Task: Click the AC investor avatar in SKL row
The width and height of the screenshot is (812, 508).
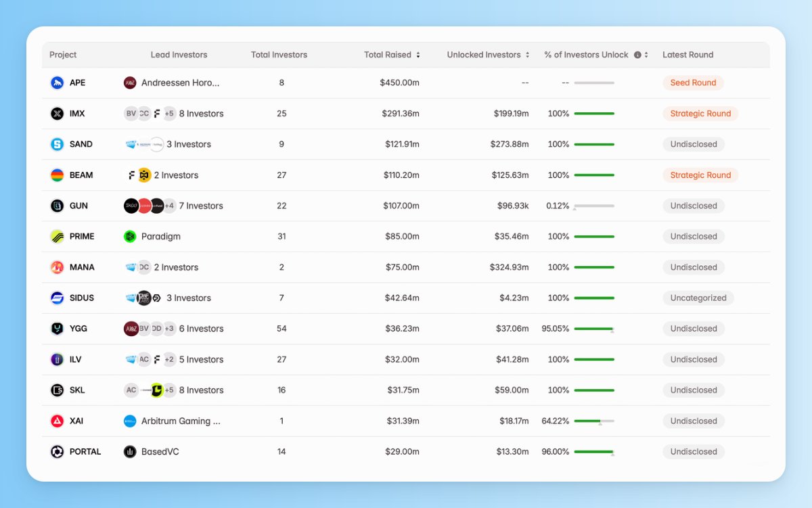Action: pyautogui.click(x=131, y=390)
